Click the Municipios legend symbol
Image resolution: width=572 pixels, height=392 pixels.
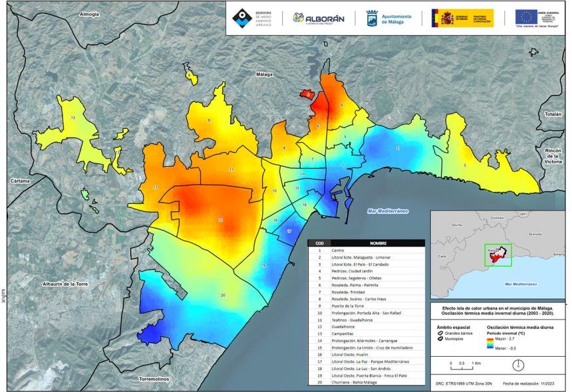(440, 340)
